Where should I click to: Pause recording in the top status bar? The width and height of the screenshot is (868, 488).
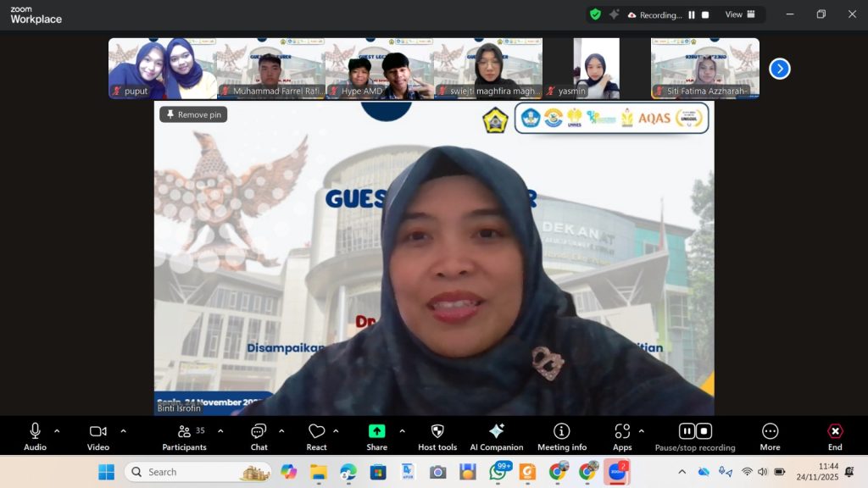tap(692, 14)
